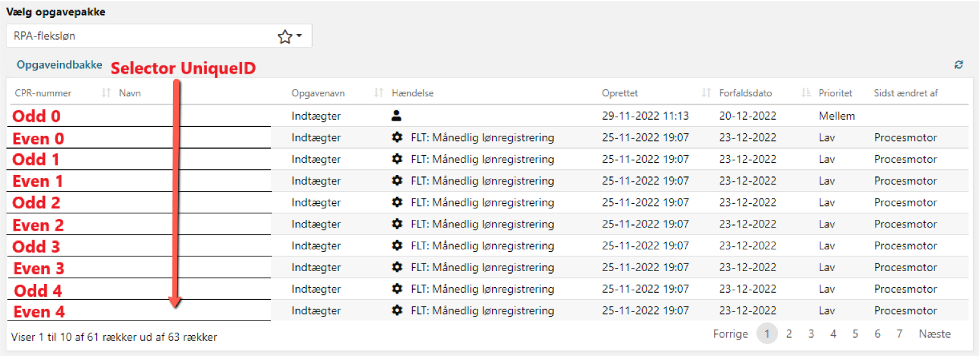Expand the dropdown arrow next to the star
980x357 pixels.
pyautogui.click(x=299, y=37)
